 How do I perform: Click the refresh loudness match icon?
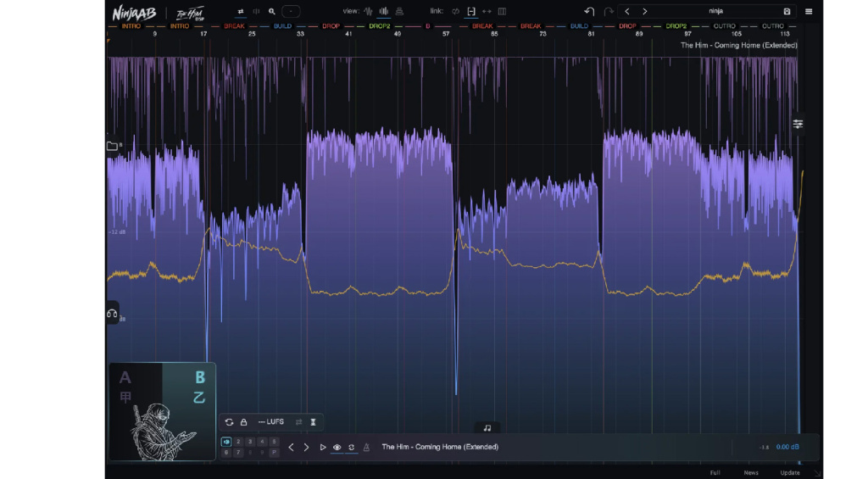pyautogui.click(x=229, y=422)
